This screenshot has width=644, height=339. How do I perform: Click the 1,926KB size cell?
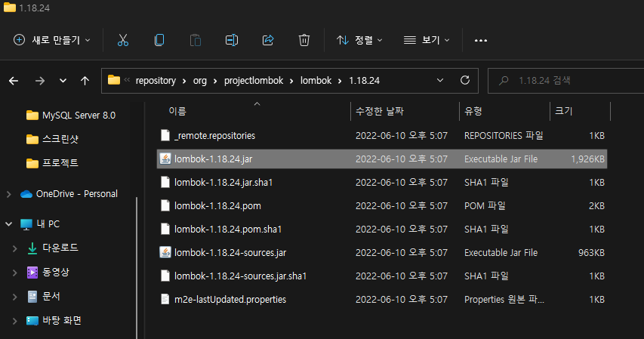tap(587, 159)
